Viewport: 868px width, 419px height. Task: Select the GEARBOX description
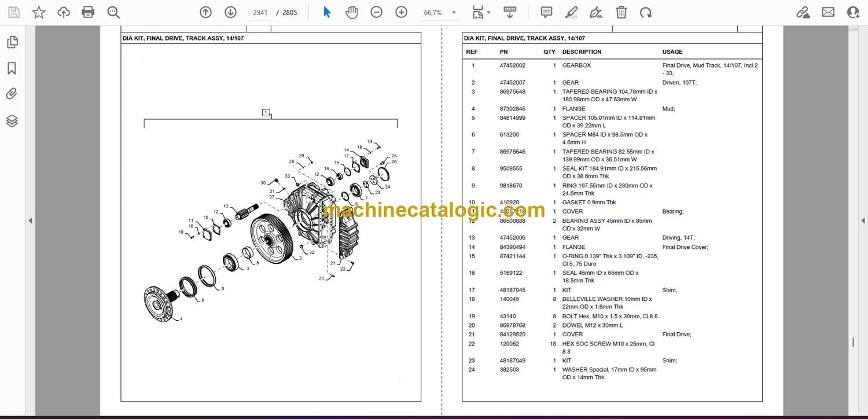[577, 66]
